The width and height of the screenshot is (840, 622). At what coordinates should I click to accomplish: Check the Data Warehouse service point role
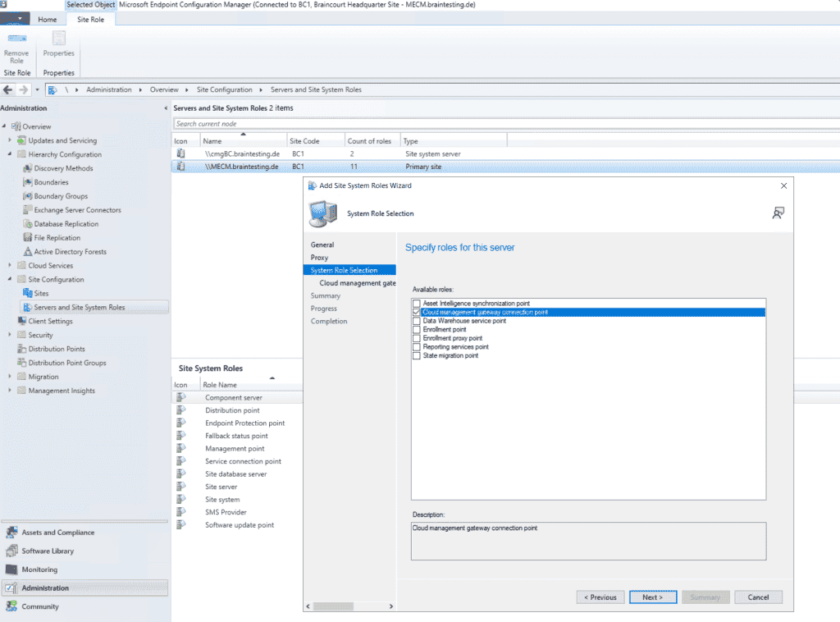coord(417,319)
